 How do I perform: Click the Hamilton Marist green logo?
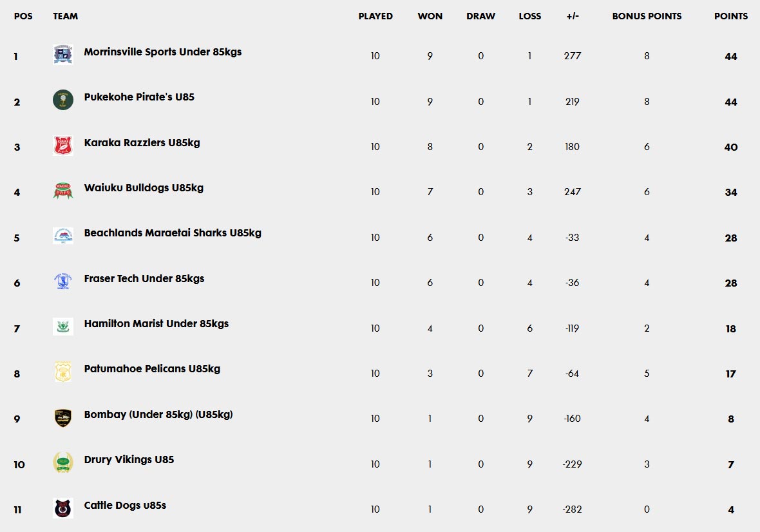click(x=63, y=327)
